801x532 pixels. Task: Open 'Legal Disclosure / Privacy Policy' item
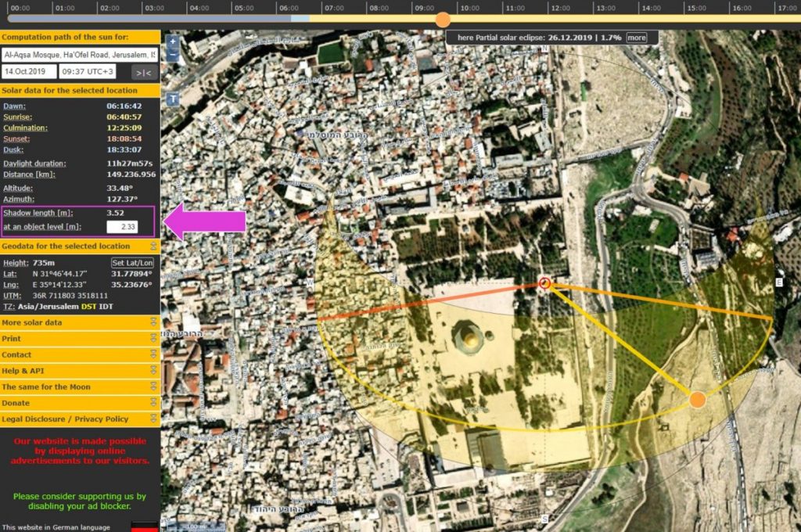tap(80, 419)
